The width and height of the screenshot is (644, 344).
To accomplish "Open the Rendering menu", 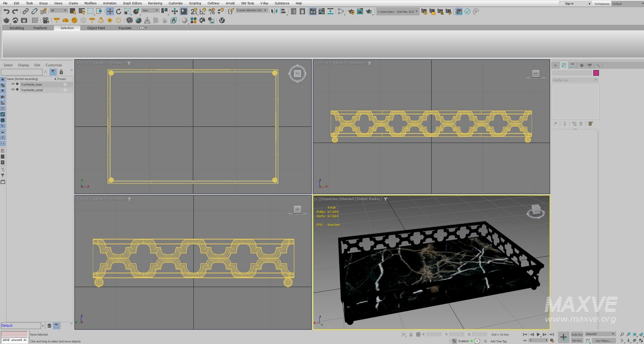I will click(x=155, y=3).
